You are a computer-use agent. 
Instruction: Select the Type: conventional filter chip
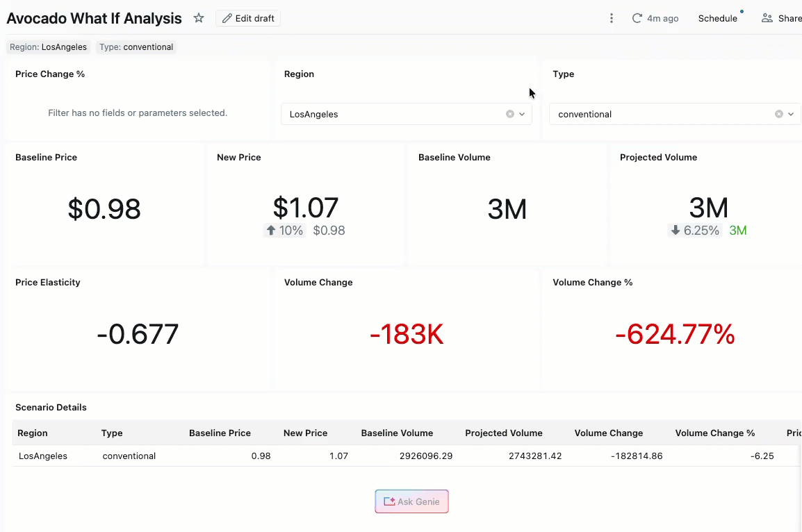pyautogui.click(x=136, y=47)
